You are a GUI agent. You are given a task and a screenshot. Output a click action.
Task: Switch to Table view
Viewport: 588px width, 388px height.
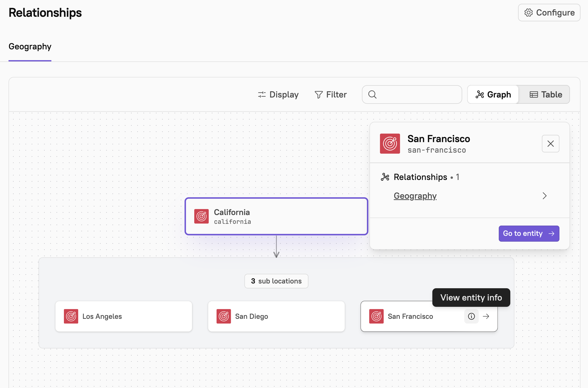pos(546,94)
